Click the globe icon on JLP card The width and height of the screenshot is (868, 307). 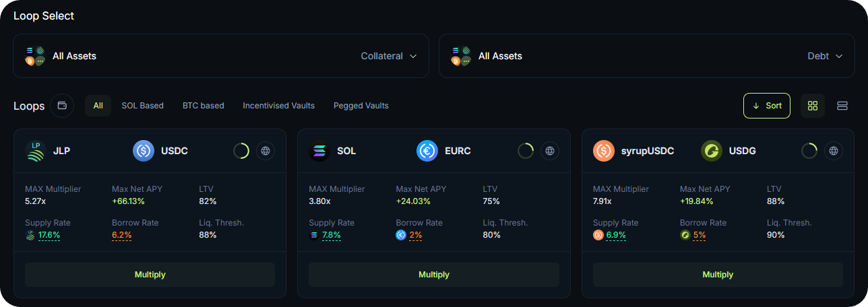[266, 151]
